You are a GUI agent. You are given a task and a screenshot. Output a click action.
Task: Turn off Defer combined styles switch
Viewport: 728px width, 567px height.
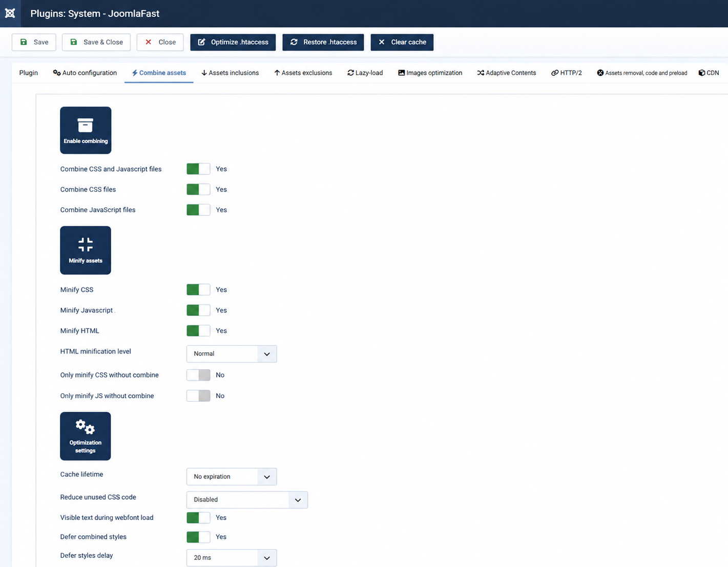198,537
